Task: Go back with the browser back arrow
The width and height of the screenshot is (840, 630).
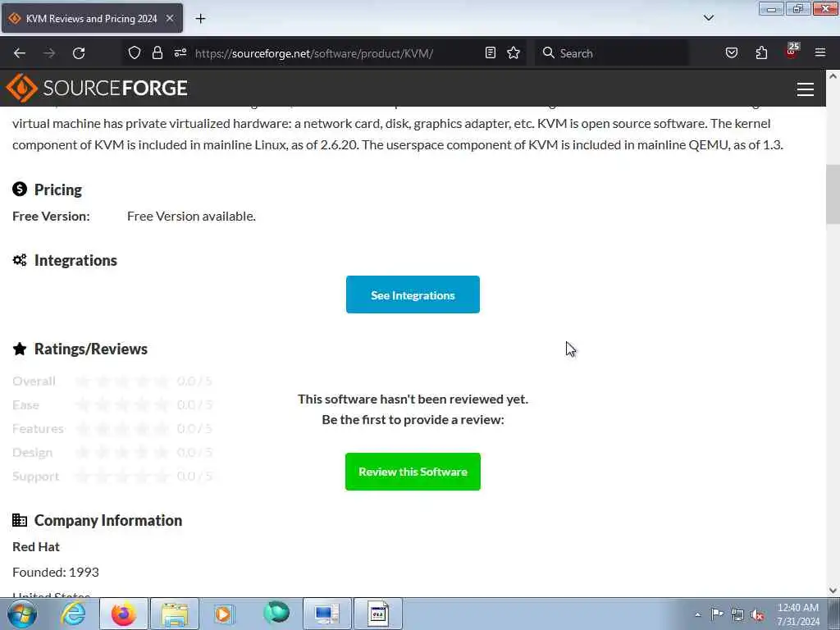Action: click(20, 53)
